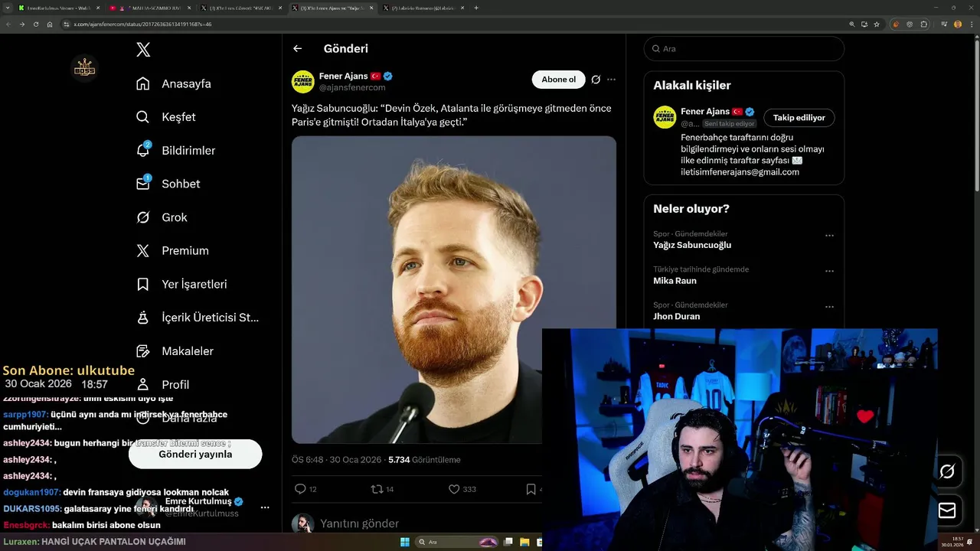Click the magnifier icon beside Keşfet
Image resolution: width=980 pixels, height=551 pixels.
(143, 117)
